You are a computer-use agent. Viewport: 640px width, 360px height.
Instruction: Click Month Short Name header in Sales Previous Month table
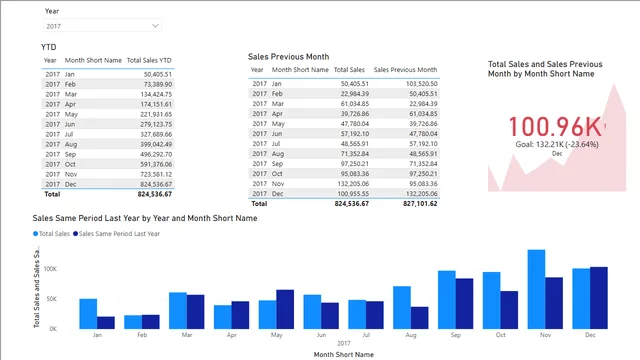pos(300,70)
